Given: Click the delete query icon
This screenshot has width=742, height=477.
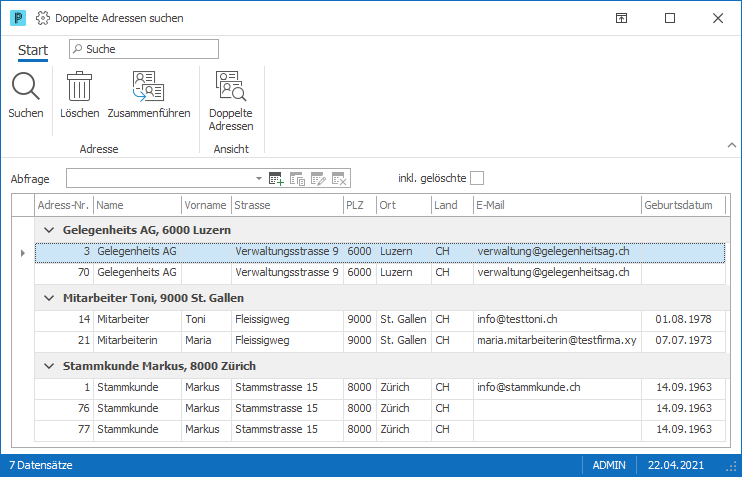Looking at the screenshot, I should click(x=339, y=179).
